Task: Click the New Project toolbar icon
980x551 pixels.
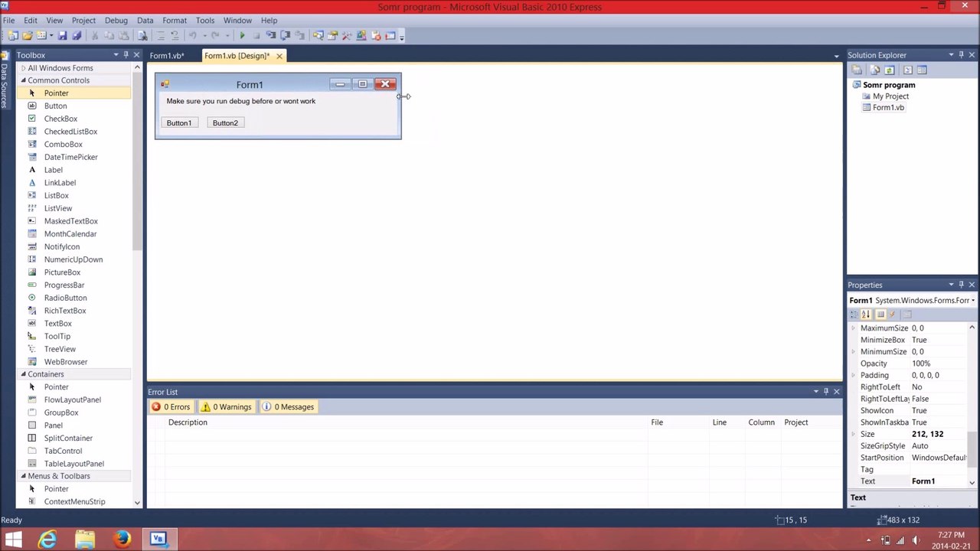Action: 13,35
